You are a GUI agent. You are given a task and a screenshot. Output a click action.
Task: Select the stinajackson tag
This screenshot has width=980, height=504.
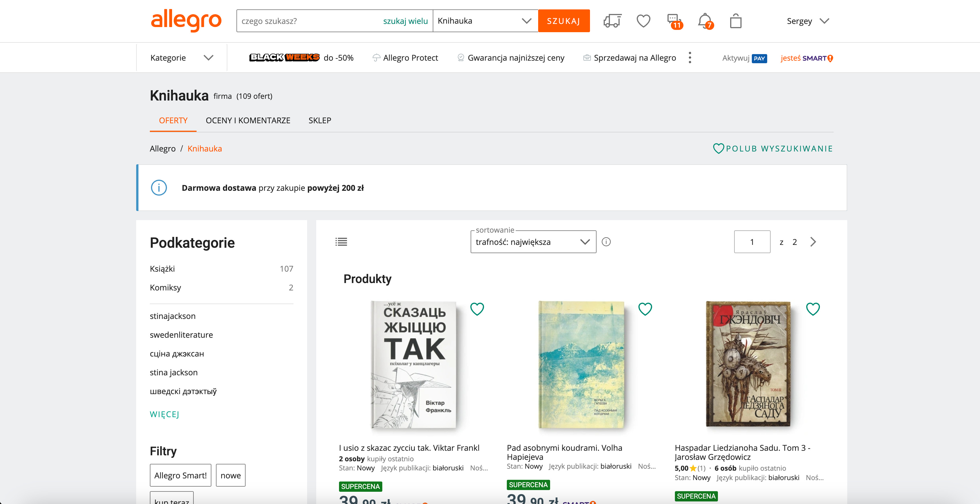(173, 316)
